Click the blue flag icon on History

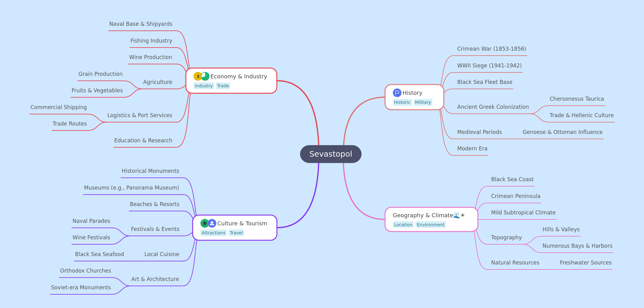397,93
